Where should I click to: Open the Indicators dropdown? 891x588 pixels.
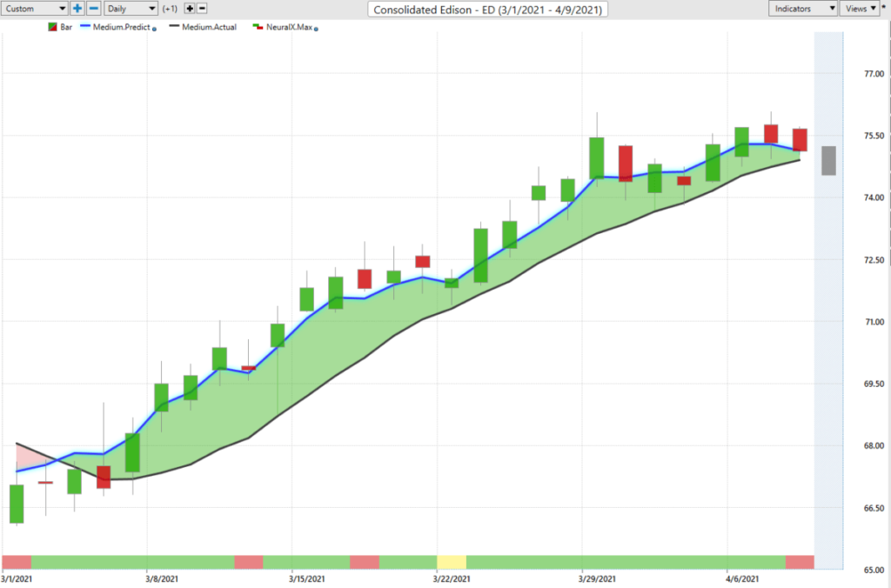point(803,9)
